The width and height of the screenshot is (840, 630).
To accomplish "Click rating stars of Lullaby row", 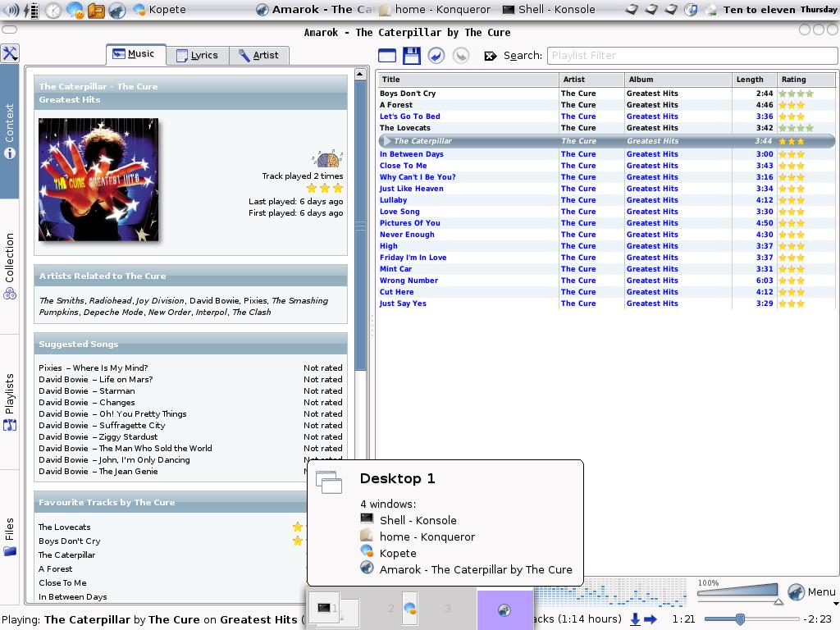I will [x=792, y=200].
